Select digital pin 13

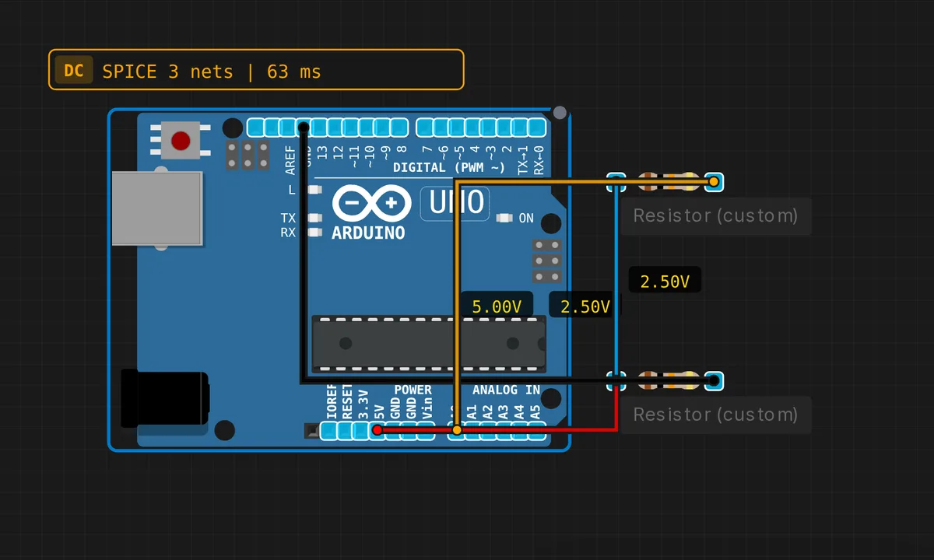click(x=320, y=128)
